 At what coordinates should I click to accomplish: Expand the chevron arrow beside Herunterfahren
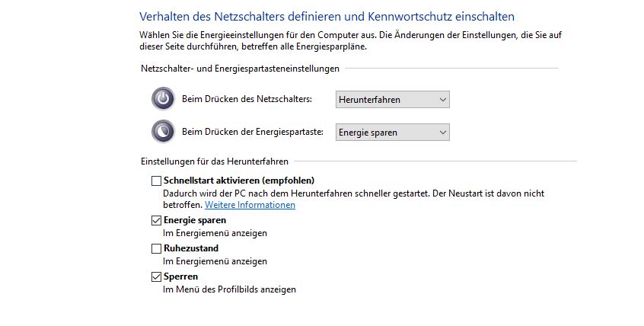click(442, 100)
